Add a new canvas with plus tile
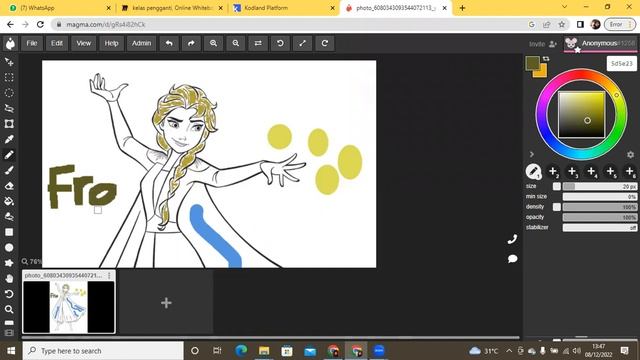The width and height of the screenshot is (640, 360). coord(166,303)
